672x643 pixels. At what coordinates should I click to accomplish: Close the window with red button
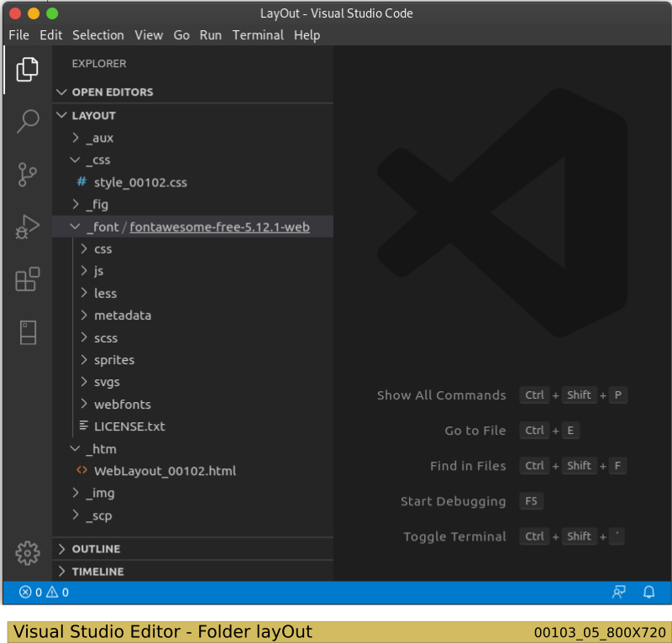click(15, 13)
